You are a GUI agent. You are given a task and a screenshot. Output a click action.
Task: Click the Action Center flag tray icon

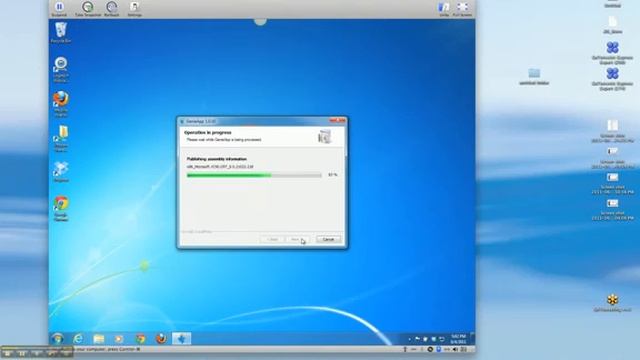[x=417, y=339]
